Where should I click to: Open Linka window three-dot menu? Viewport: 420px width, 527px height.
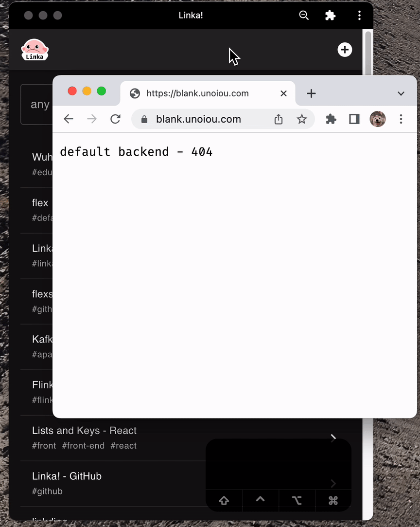[359, 15]
